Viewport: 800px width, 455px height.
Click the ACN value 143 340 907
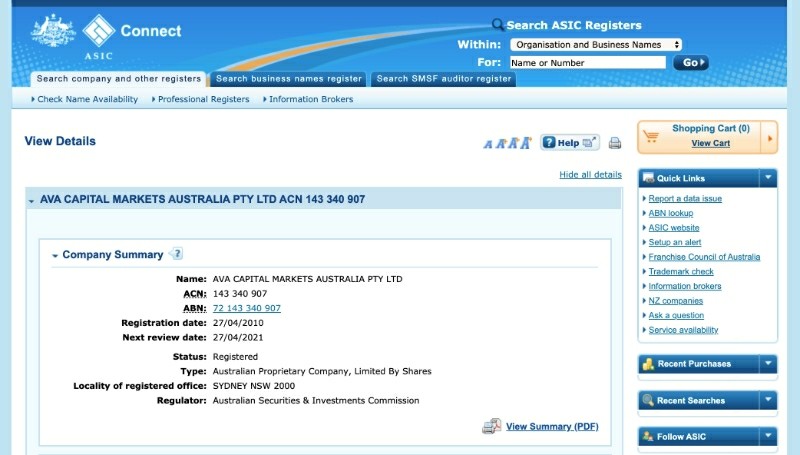pyautogui.click(x=240, y=294)
